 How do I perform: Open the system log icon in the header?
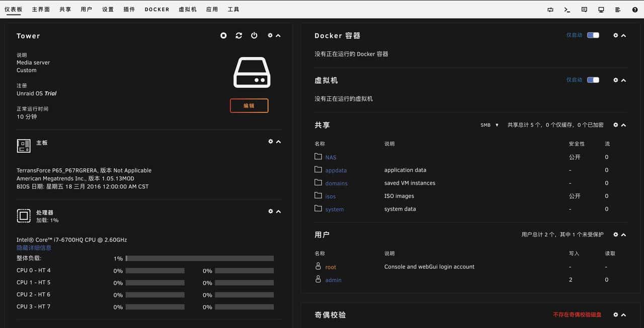pyautogui.click(x=618, y=9)
